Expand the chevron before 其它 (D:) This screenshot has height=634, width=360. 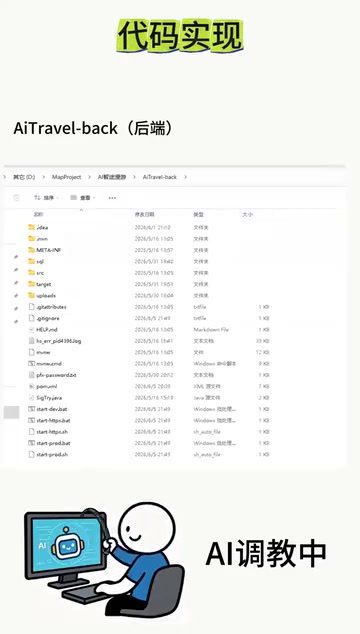[x=5, y=177]
